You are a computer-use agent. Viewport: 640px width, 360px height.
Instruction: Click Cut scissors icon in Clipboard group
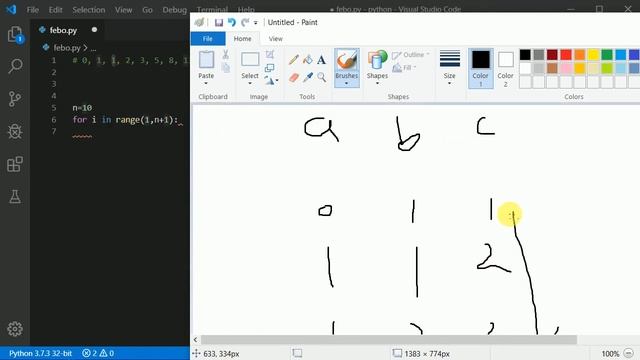225,55
